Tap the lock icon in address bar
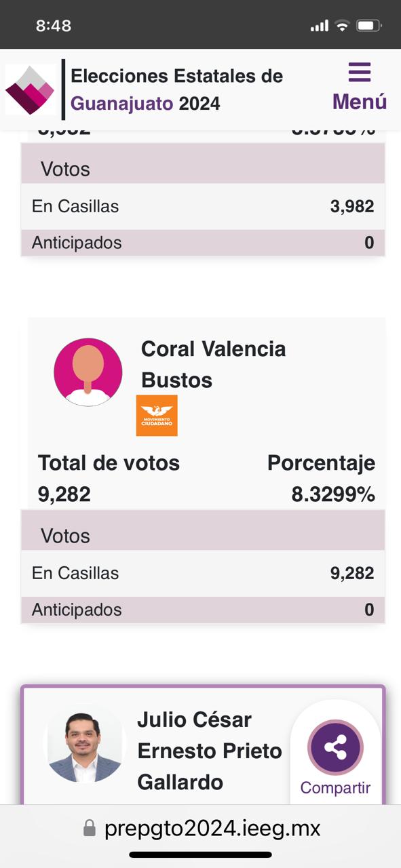The height and width of the screenshot is (868, 401). (x=90, y=828)
